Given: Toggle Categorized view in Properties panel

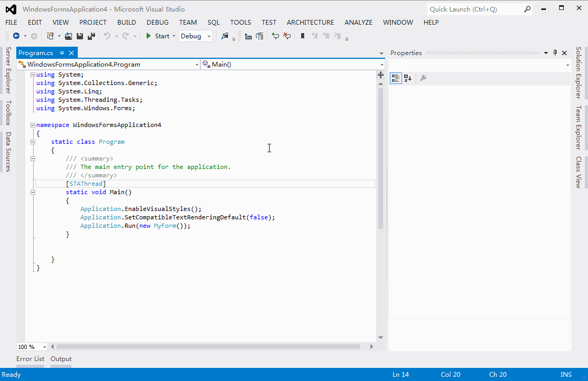Looking at the screenshot, I should (x=395, y=78).
